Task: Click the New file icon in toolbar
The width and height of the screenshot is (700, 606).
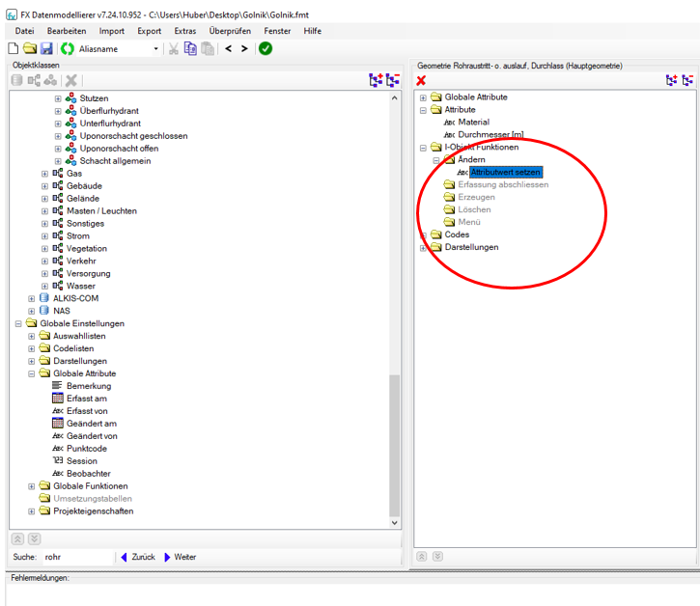Action: point(13,48)
